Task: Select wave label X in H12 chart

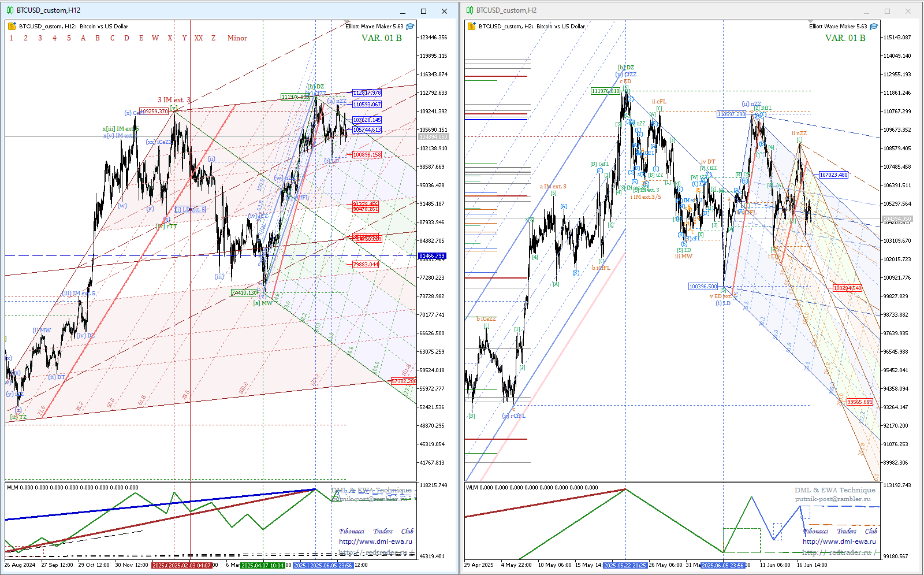Action: tap(170, 38)
